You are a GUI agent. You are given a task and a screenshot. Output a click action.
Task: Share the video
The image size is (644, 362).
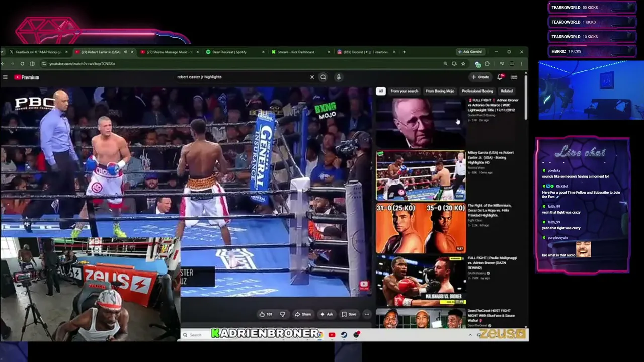click(303, 314)
